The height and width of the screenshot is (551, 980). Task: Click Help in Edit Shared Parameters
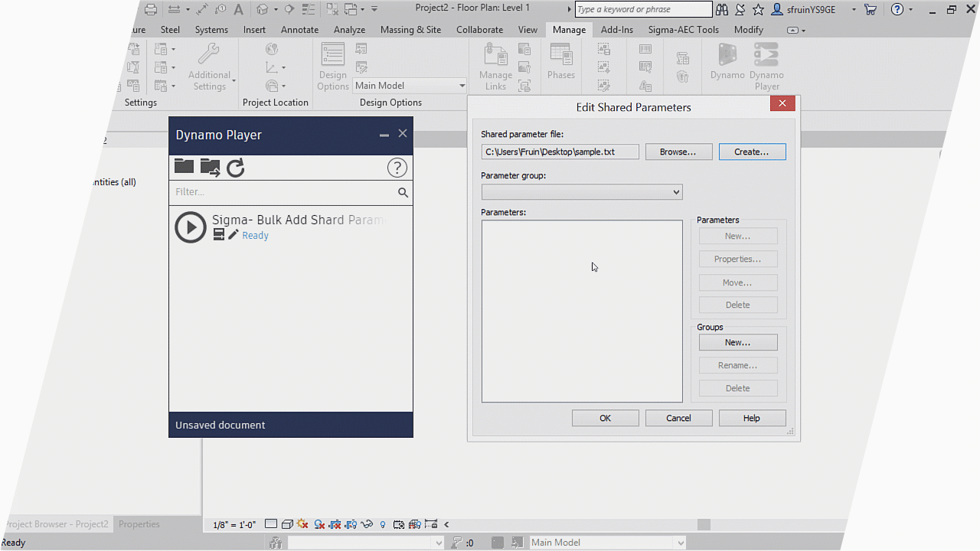tap(752, 418)
